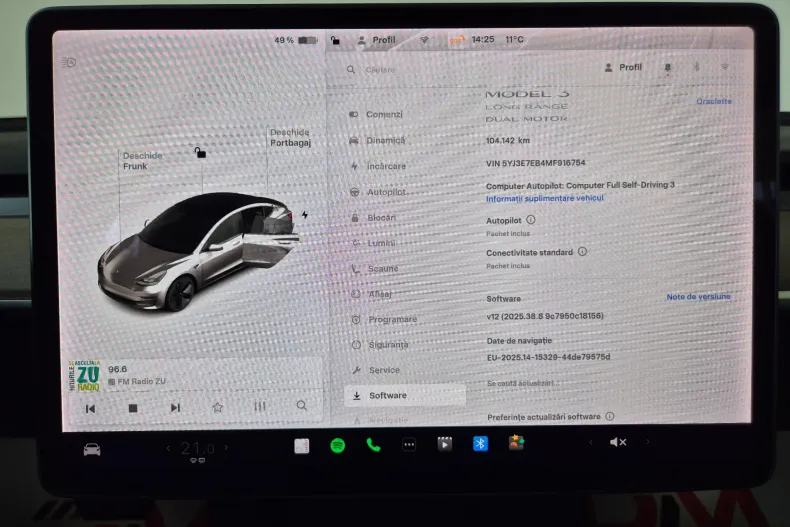
Task: Stop the radio playback
Action: coord(133,408)
